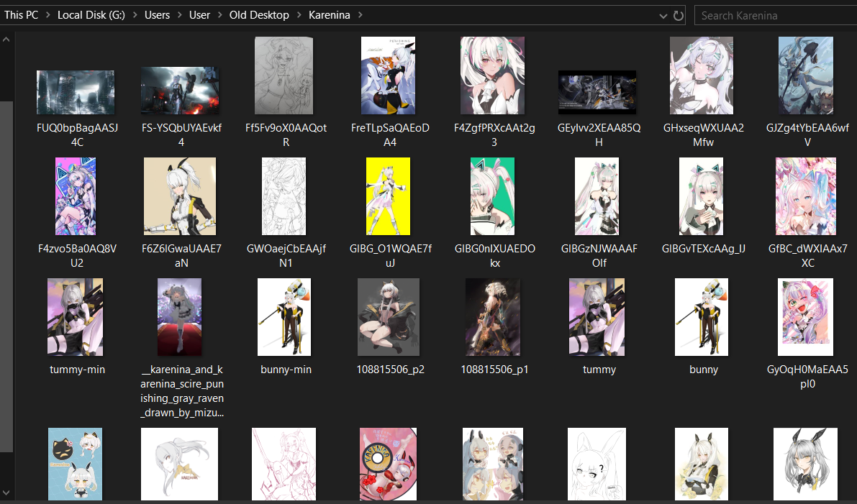Select GJZg4tYbEAA6wfV image thumbnail

tap(806, 75)
